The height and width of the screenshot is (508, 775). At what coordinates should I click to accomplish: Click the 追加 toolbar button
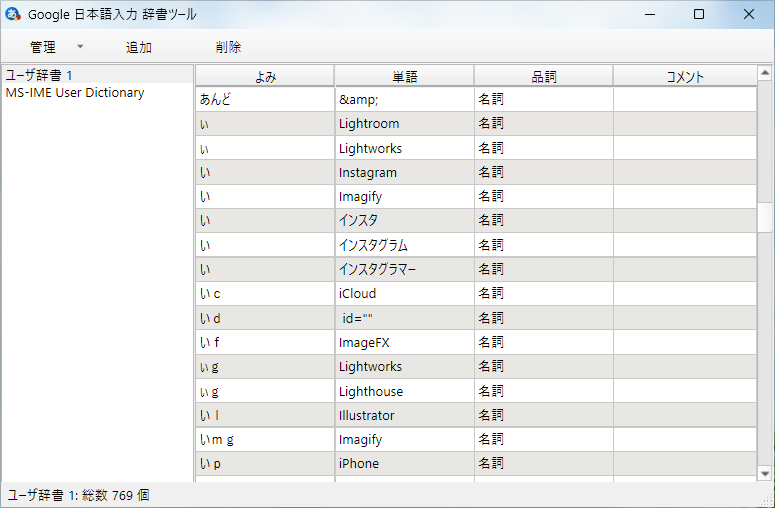pos(139,47)
